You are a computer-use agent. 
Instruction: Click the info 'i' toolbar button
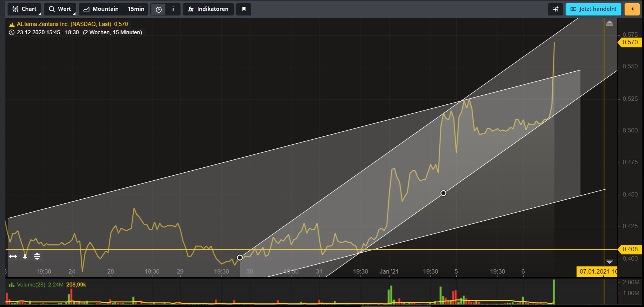(173, 9)
